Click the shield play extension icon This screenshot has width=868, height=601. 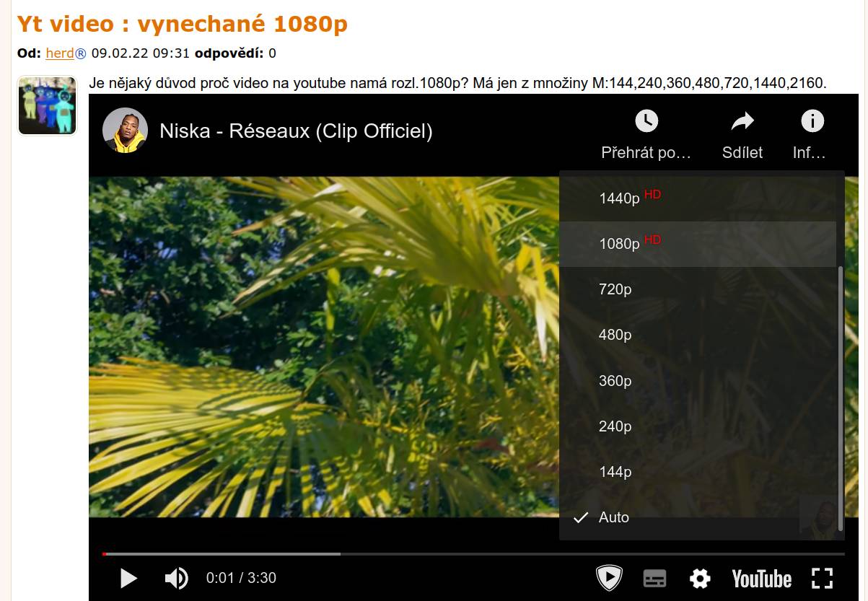tap(609, 578)
